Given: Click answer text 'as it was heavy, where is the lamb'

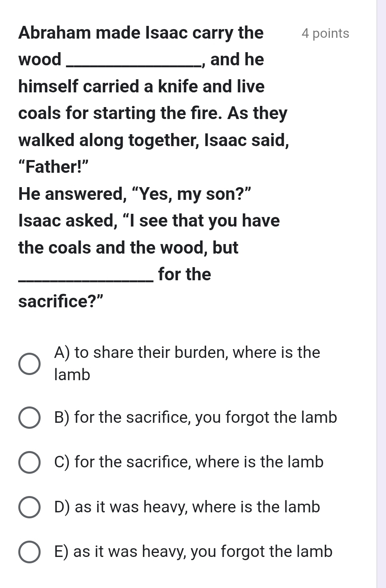Looking at the screenshot, I should click(187, 507).
